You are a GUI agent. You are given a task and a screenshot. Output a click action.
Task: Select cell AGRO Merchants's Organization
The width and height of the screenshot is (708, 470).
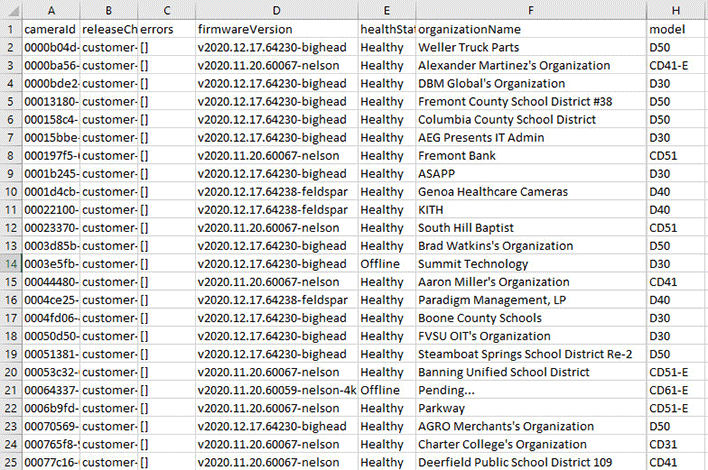[x=531, y=427]
